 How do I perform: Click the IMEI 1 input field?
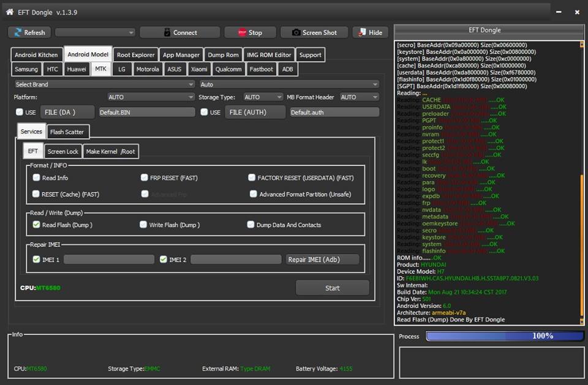109,260
